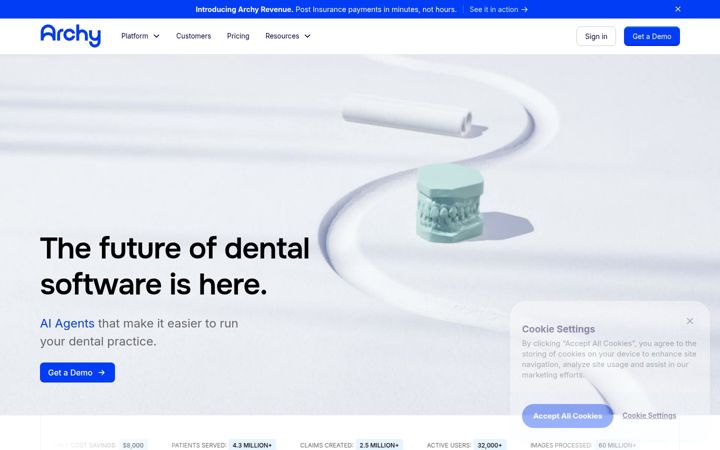This screenshot has width=720, height=450.
Task: Click the arrow icon in hero demo button
Action: [101, 372]
